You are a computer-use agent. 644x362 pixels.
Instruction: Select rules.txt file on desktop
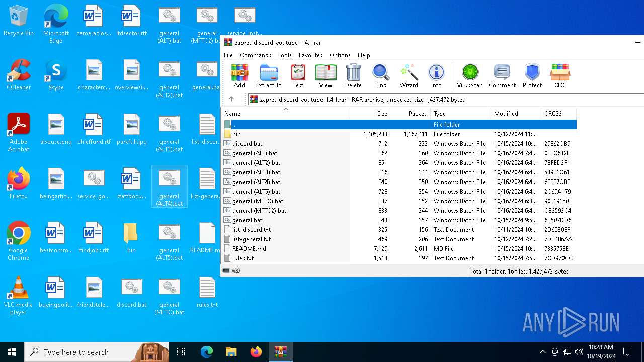click(x=207, y=292)
